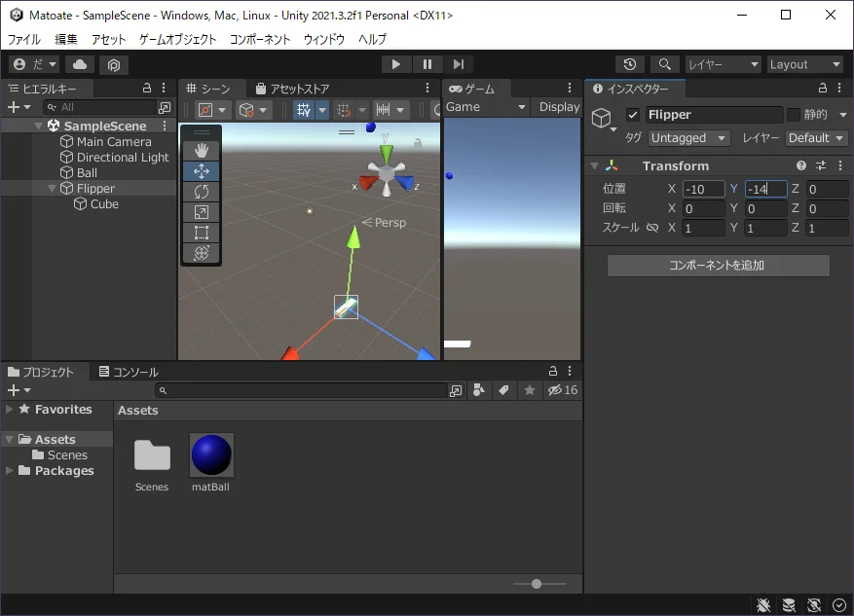The width and height of the screenshot is (854, 616).
Task: Select the Scale tool in scene toolbar
Action: [202, 212]
